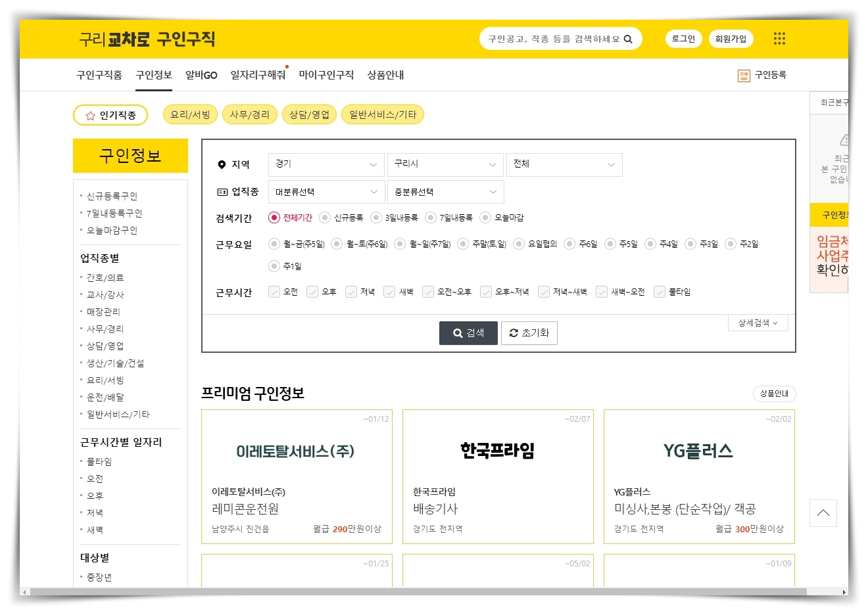868x615 pixels.
Task: Open the 상품안내 menu item
Action: 385,75
